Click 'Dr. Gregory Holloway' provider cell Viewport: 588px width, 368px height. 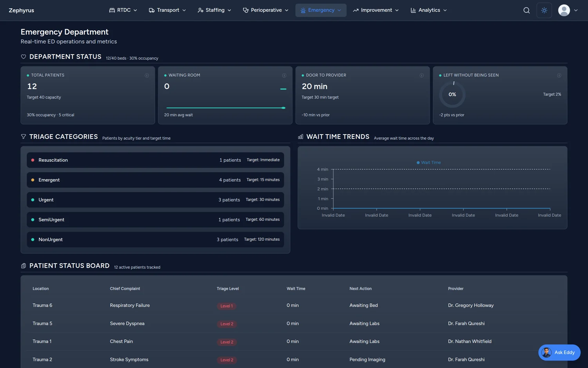[x=471, y=305]
